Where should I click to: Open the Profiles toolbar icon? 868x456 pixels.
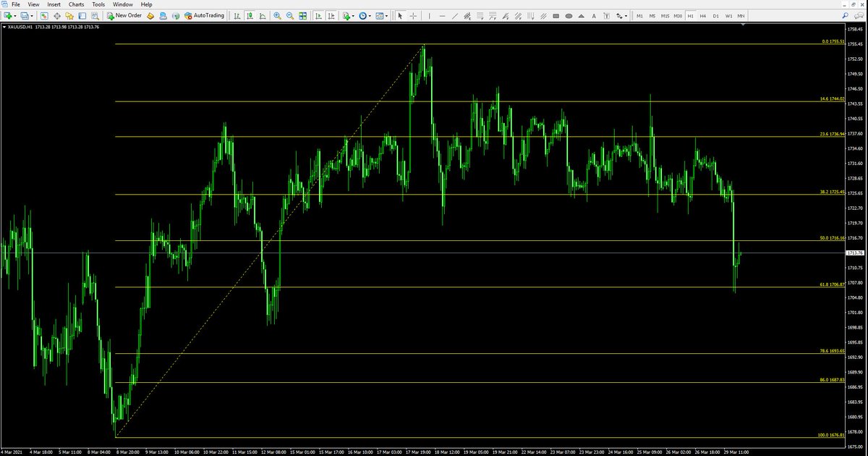[x=24, y=15]
